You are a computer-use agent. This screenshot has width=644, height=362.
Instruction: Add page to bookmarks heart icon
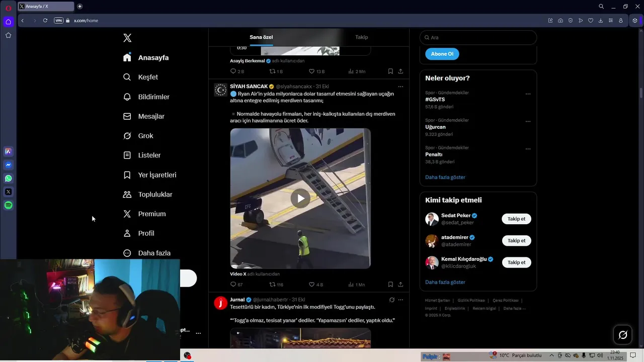[591, 21]
